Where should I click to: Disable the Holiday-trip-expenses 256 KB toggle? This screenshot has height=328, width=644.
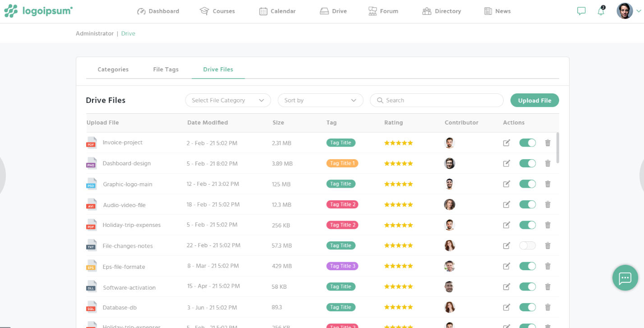pos(528,225)
